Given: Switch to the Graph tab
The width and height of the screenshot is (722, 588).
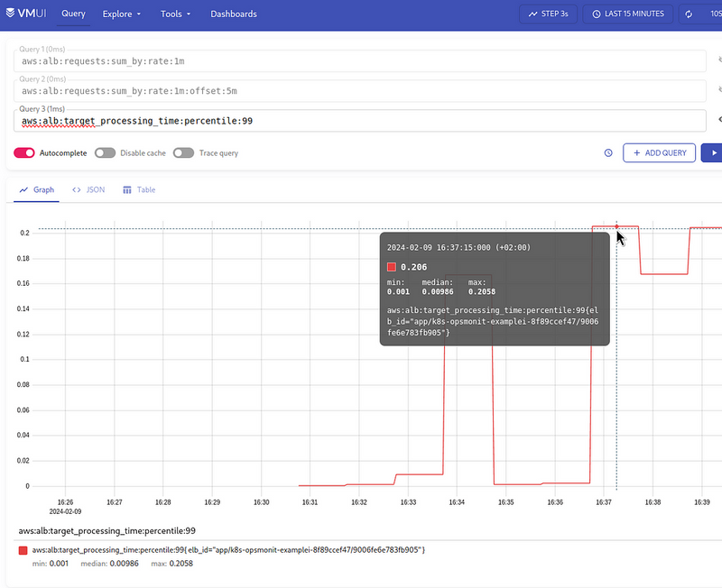Looking at the screenshot, I should tap(37, 190).
